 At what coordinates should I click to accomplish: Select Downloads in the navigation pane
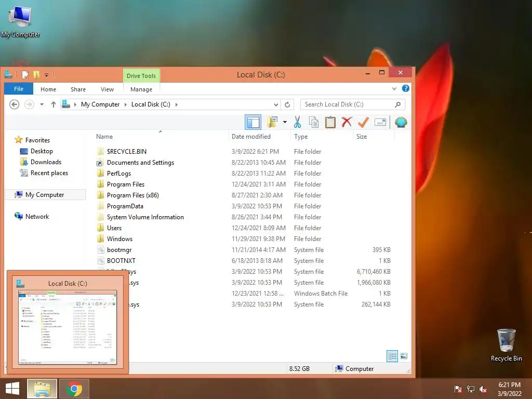pyautogui.click(x=46, y=162)
